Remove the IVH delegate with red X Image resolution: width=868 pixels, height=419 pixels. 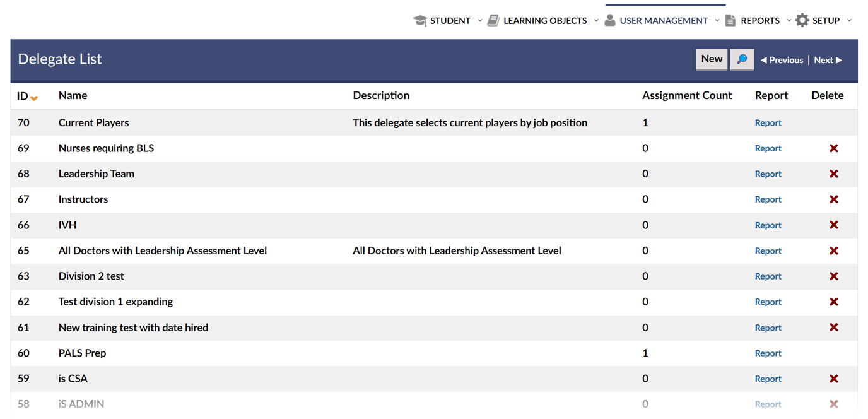coord(833,225)
